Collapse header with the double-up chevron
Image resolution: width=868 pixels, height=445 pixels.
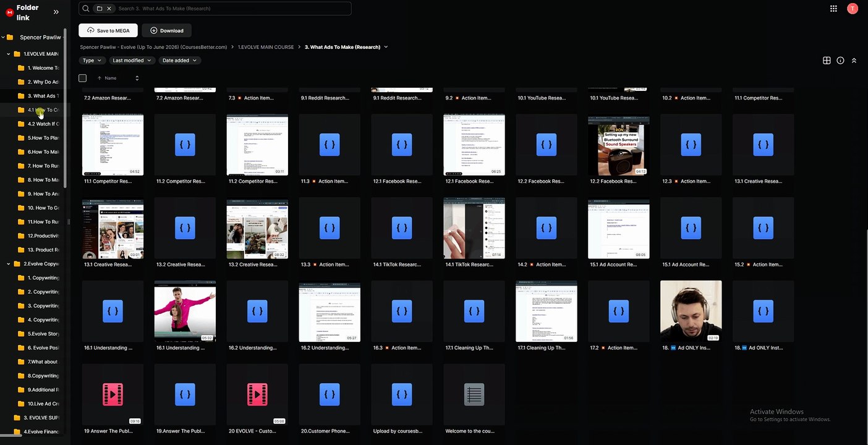tap(854, 61)
